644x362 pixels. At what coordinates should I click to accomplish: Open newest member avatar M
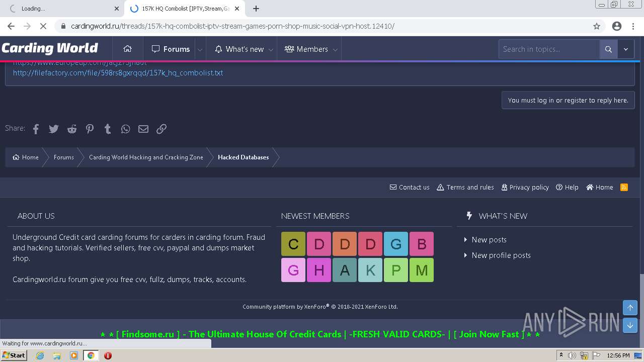pos(422,270)
